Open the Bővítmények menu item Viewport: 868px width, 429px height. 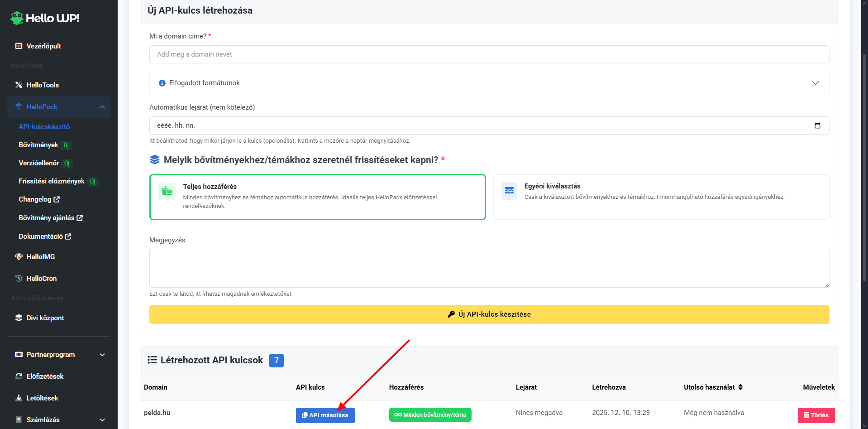38,145
